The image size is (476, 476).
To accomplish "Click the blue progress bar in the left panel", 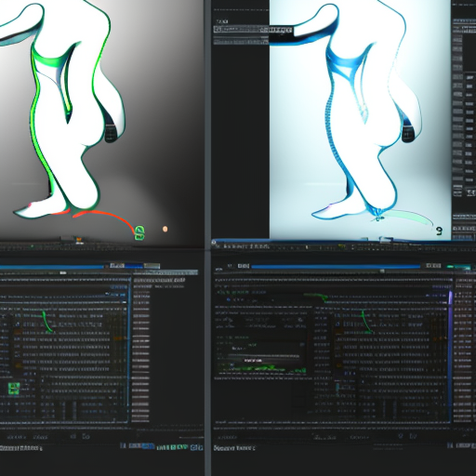I will tap(51, 266).
